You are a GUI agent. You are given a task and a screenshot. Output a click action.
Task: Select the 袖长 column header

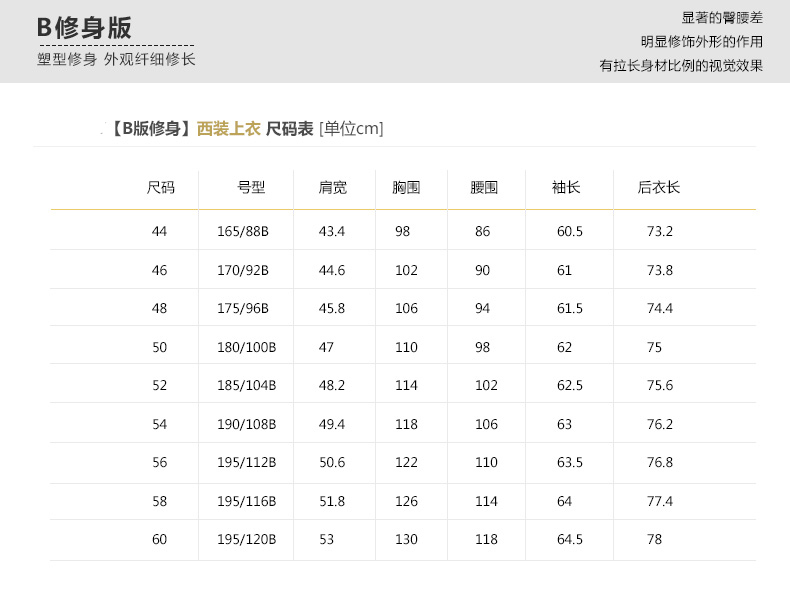(x=566, y=187)
